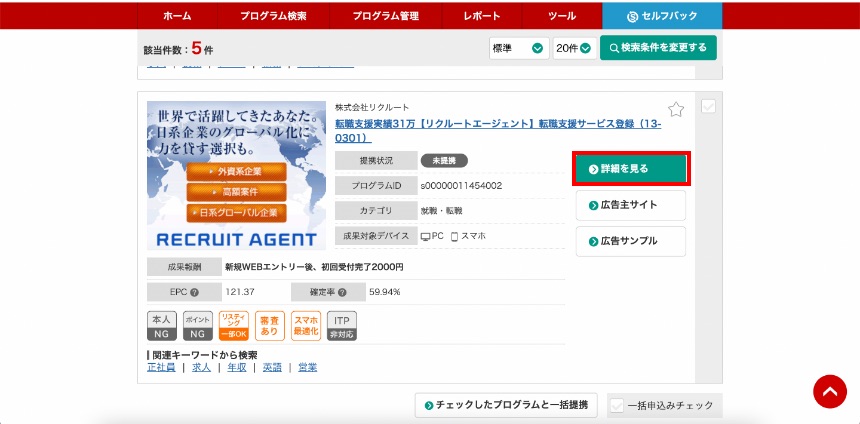
Task: Click the 英語 keyword link
Action: coord(272,368)
